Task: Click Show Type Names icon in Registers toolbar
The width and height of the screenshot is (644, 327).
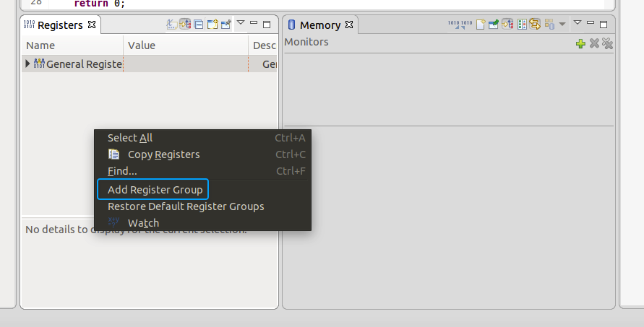Action: [172, 25]
